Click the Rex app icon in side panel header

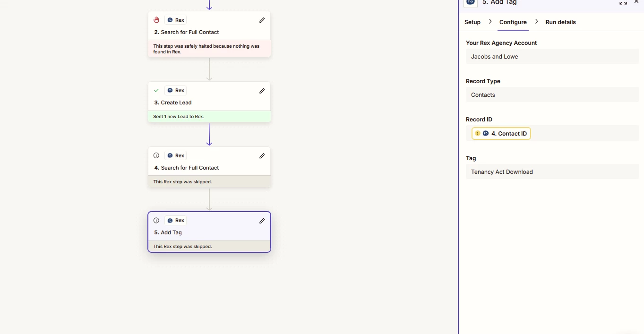[x=471, y=2]
